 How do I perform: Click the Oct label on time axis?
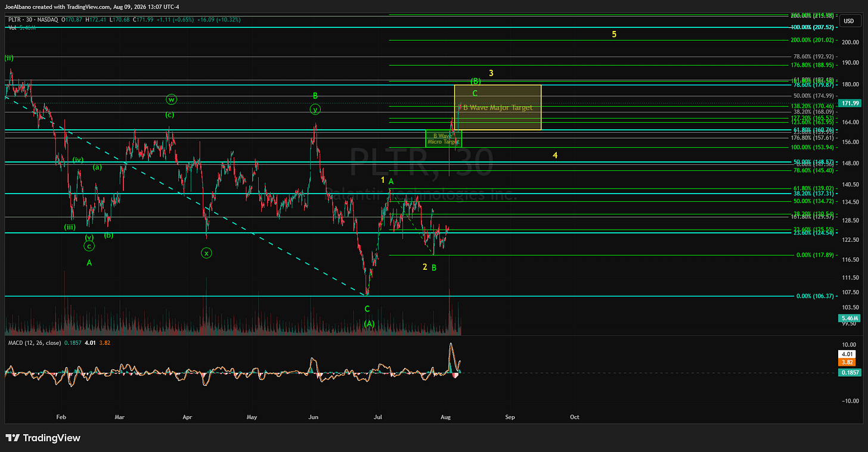[575, 417]
